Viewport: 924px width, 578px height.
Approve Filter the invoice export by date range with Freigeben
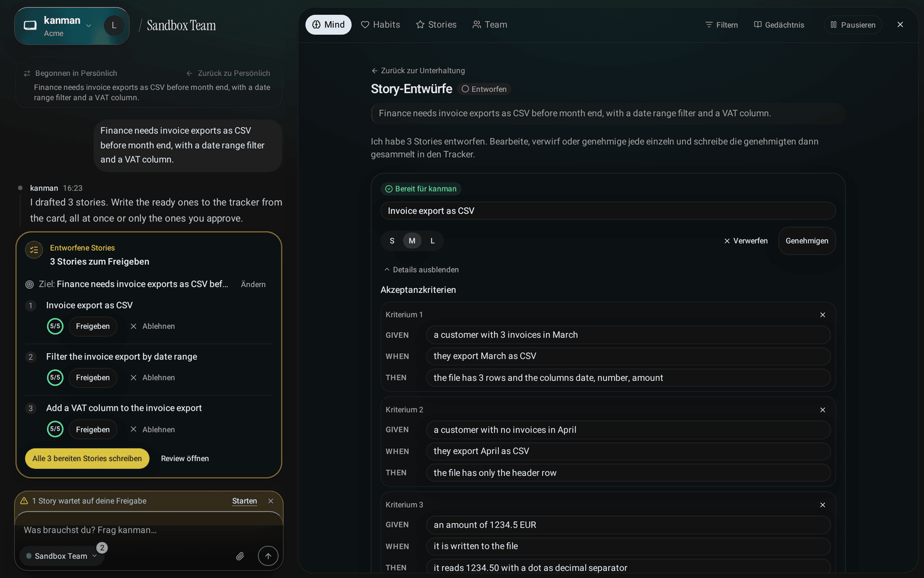[93, 378]
